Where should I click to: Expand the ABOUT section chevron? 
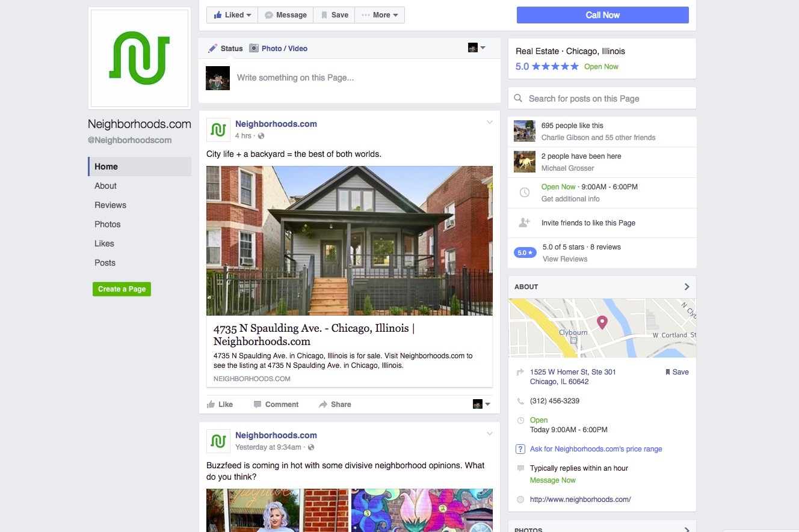[686, 287]
